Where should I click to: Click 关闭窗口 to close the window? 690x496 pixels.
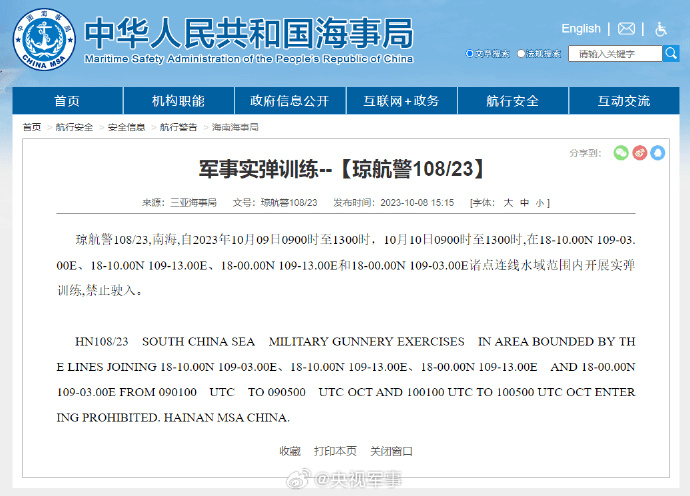[391, 451]
